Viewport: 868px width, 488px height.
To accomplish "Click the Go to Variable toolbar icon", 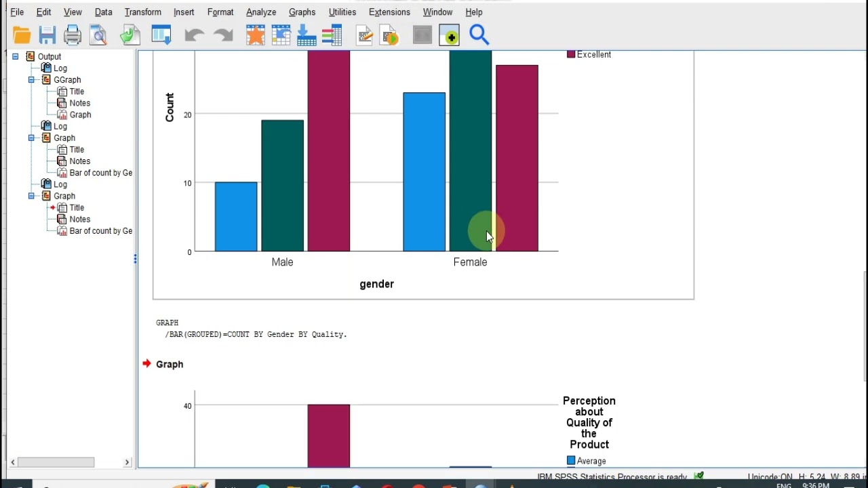I will tap(307, 35).
